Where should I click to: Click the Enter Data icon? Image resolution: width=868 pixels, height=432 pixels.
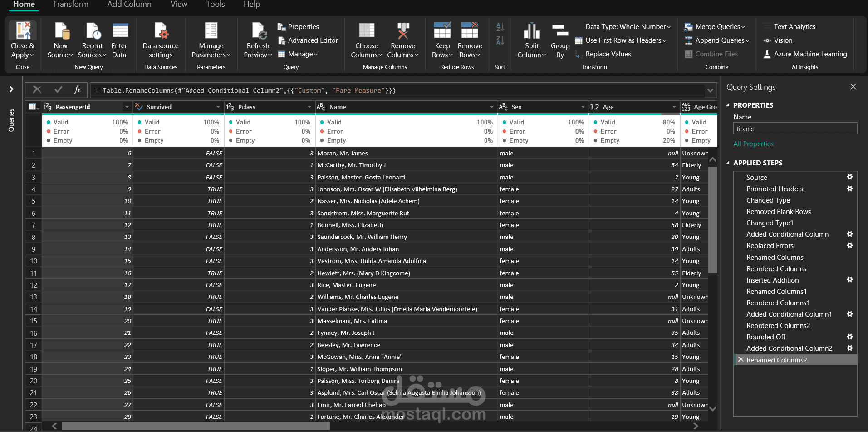pos(120,31)
